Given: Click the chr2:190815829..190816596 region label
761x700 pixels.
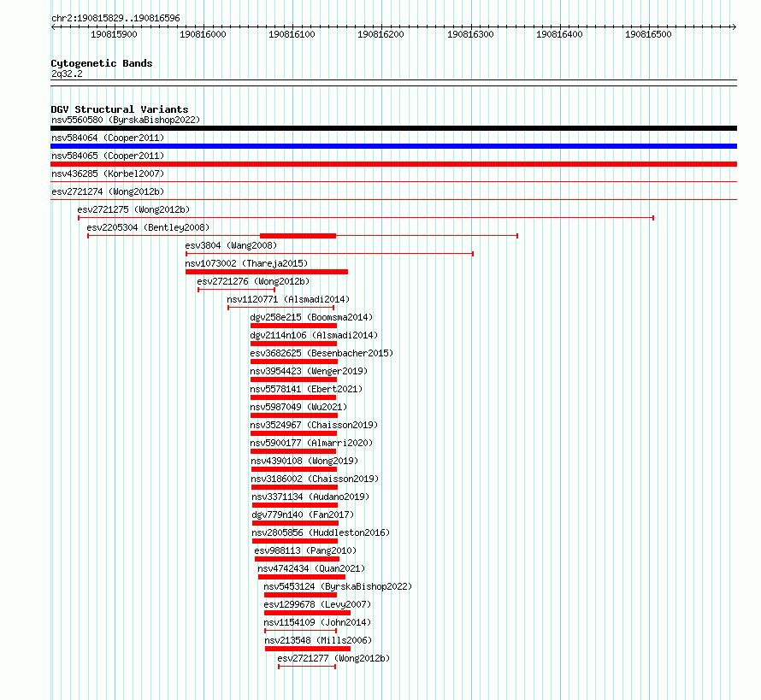Looking at the screenshot, I should click(115, 18).
